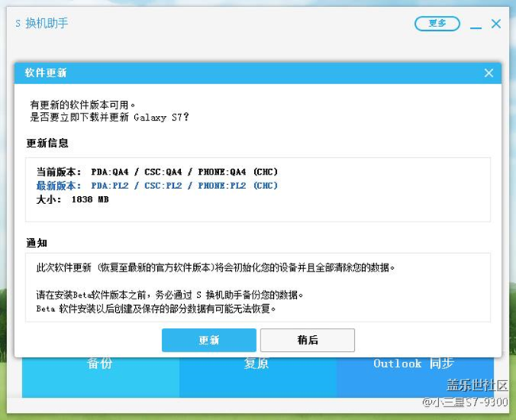Select the 备份 tab behind the dialog
The height and width of the screenshot is (420, 516).
point(100,377)
